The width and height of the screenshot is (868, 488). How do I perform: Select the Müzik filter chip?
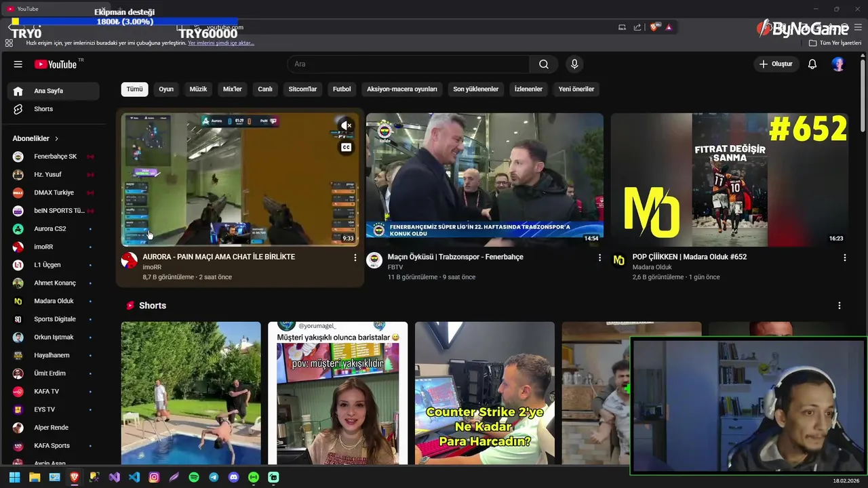pos(198,89)
